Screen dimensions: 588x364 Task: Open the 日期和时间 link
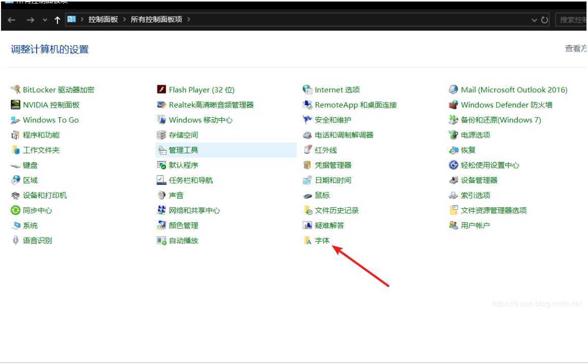click(333, 180)
